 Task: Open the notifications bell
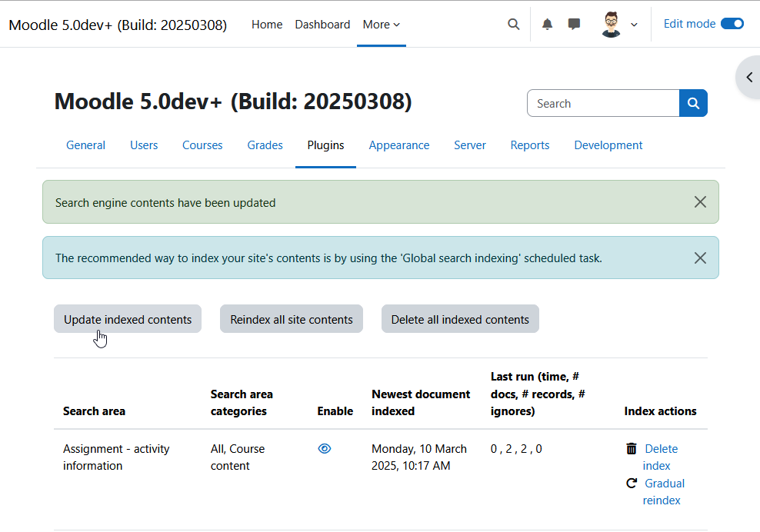(x=547, y=25)
